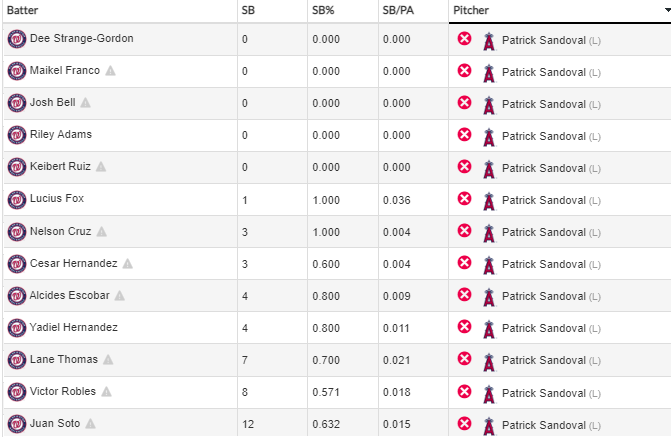Click the Angels logo in Lucius Fox's row

(488, 200)
